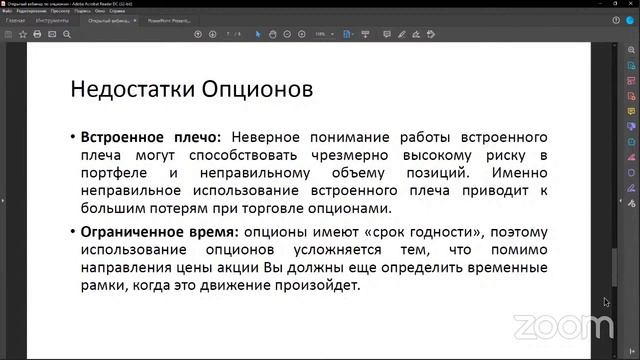Add the document to starred bookmarks
This screenshot has width=640, height=360.
pos(23,34)
